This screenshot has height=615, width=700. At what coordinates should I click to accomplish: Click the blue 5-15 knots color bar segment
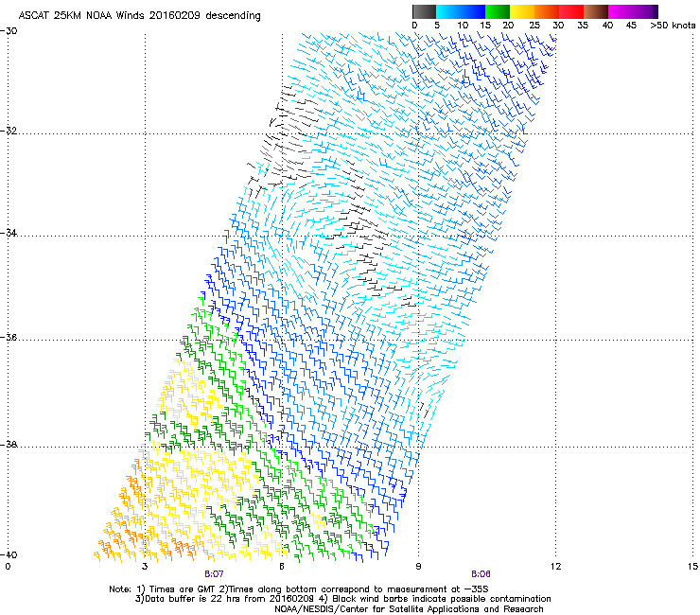[x=461, y=11]
